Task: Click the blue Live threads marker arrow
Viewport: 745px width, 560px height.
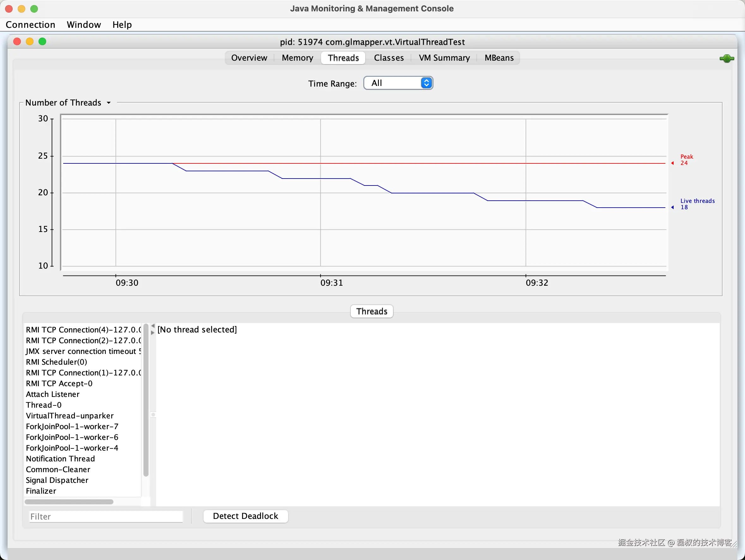Action: click(672, 207)
